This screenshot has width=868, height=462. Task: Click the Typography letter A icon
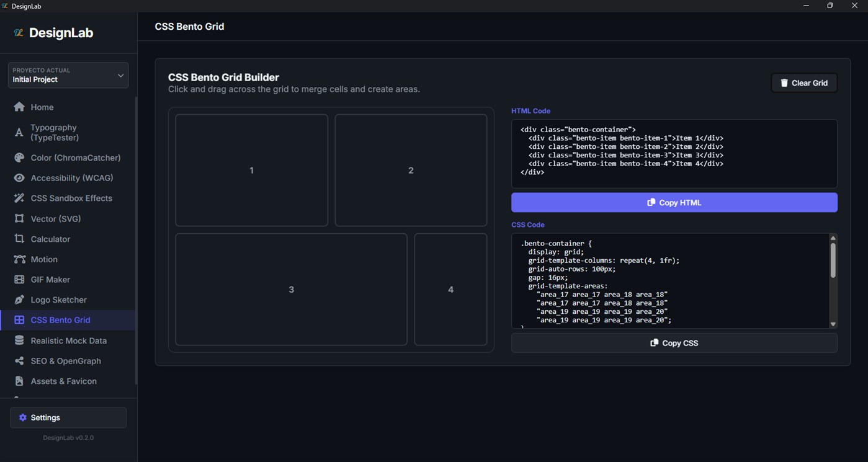click(x=19, y=132)
